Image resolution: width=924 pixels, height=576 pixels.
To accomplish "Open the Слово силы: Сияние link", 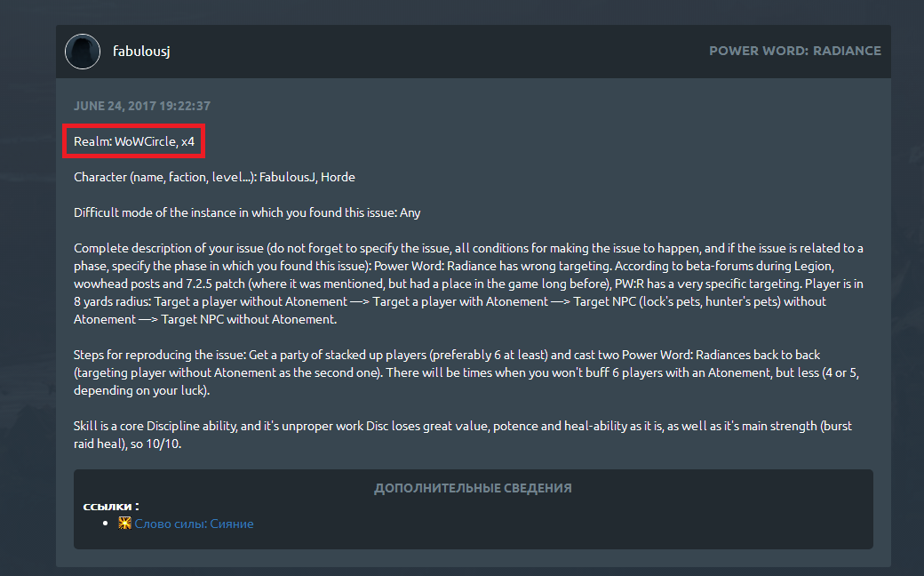I will [194, 524].
